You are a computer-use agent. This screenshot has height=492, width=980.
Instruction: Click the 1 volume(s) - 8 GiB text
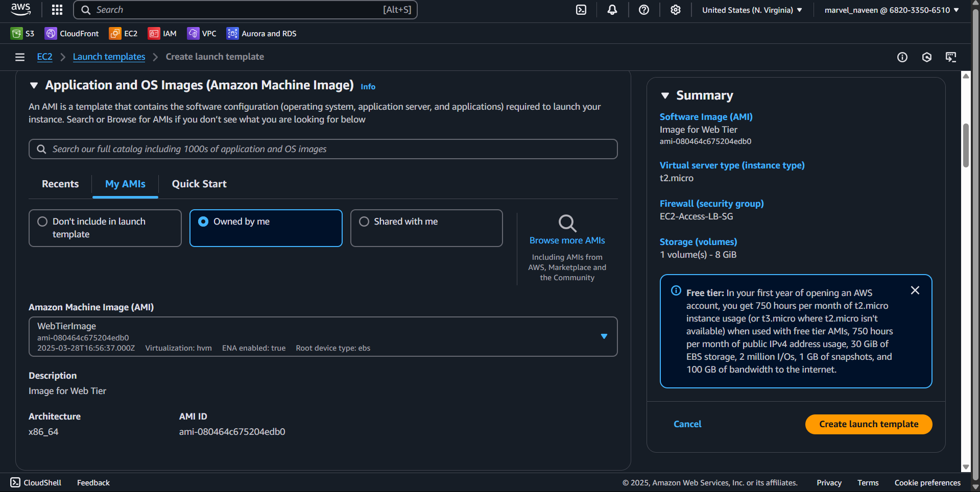tap(698, 255)
